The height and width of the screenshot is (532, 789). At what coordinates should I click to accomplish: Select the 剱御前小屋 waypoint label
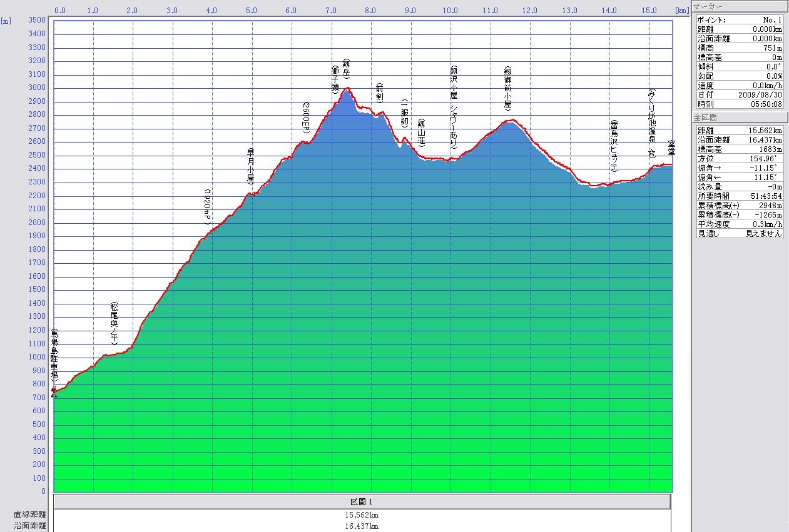(507, 88)
